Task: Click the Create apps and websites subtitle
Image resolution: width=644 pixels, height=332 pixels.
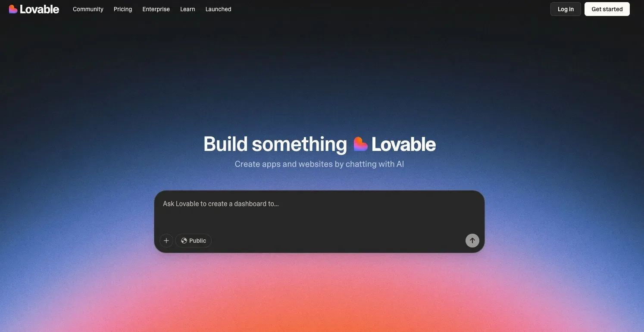Action: (319, 164)
